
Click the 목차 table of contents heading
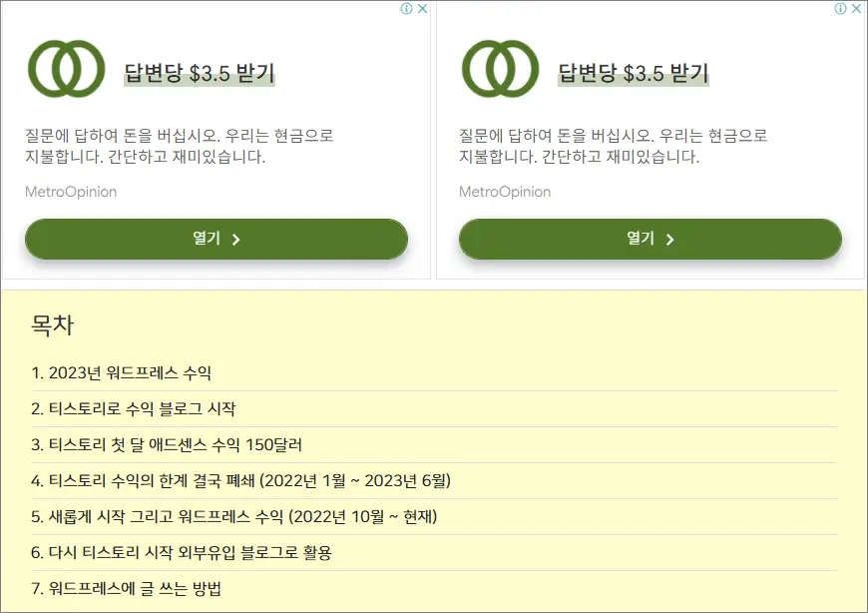(x=53, y=325)
